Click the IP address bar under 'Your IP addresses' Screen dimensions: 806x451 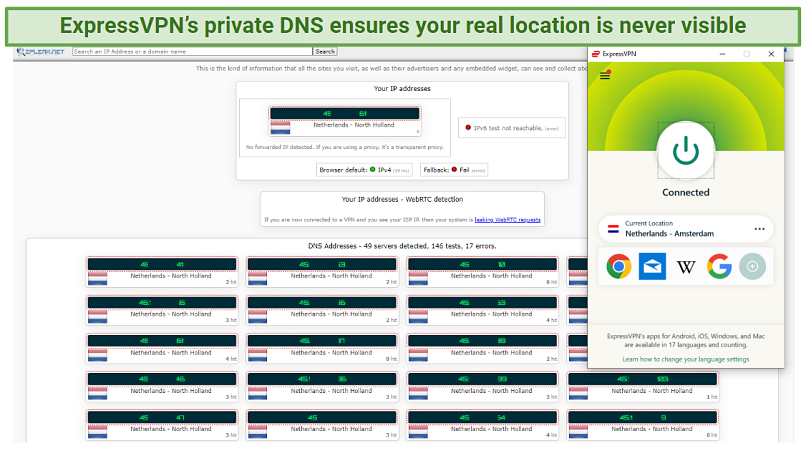(345, 114)
